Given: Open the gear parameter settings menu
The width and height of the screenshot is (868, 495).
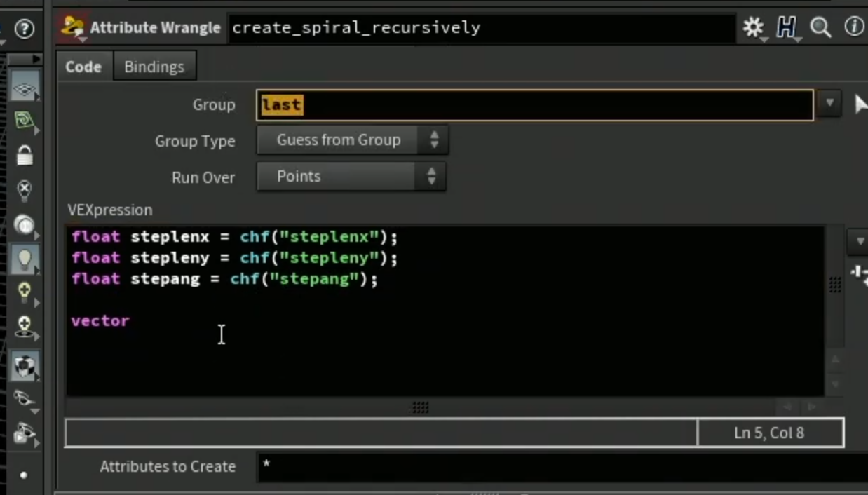Looking at the screenshot, I should pos(753,28).
